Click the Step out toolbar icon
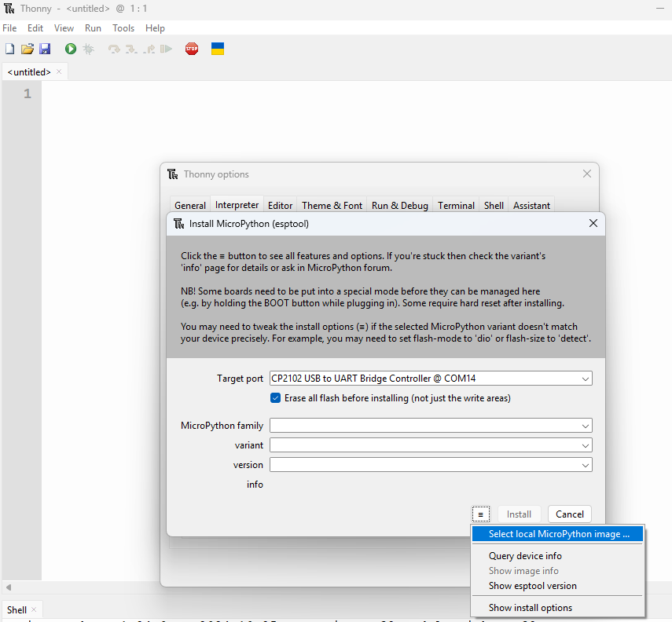The height and width of the screenshot is (622, 672). (149, 49)
